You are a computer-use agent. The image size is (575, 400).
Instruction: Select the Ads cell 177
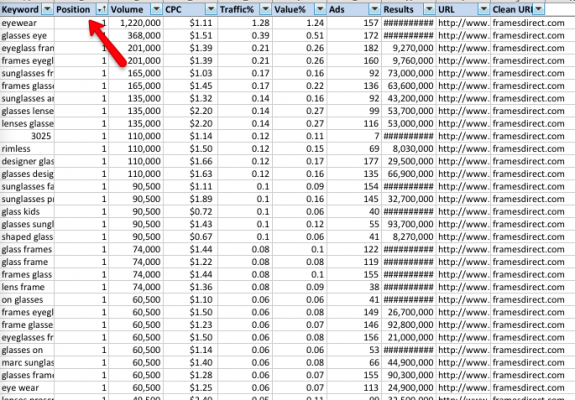click(x=354, y=161)
